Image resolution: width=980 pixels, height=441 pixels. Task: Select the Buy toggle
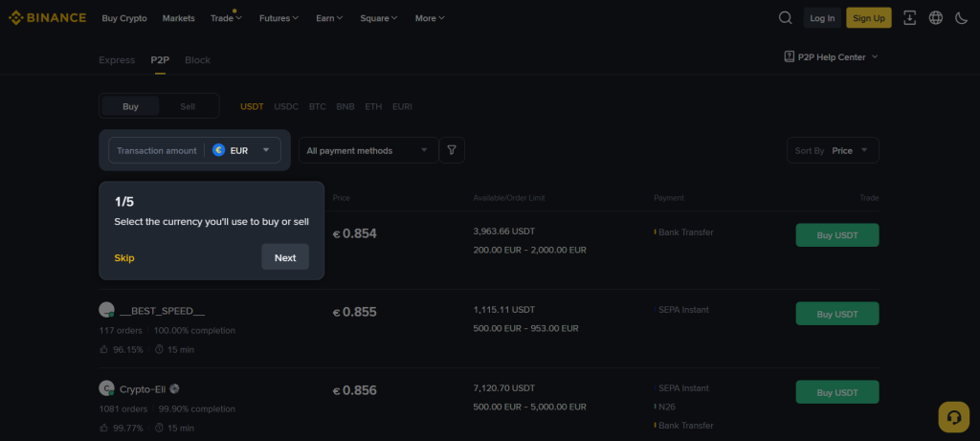coord(130,106)
